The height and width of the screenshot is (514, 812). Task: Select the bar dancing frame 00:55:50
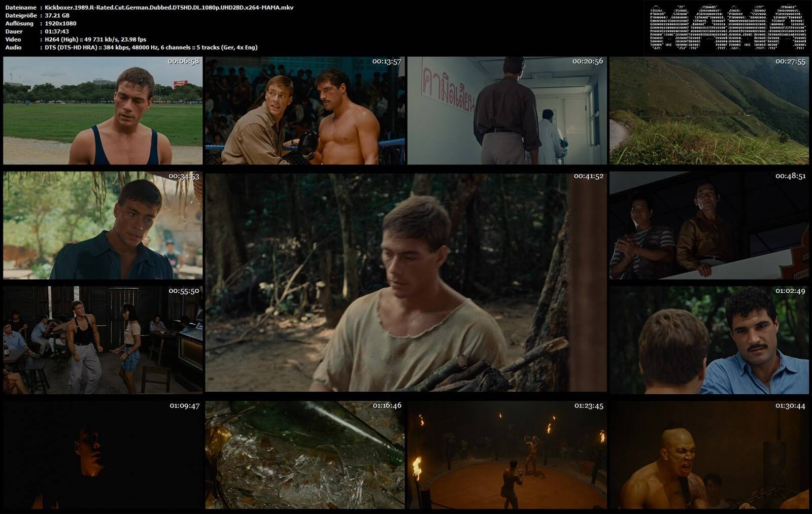click(x=103, y=340)
